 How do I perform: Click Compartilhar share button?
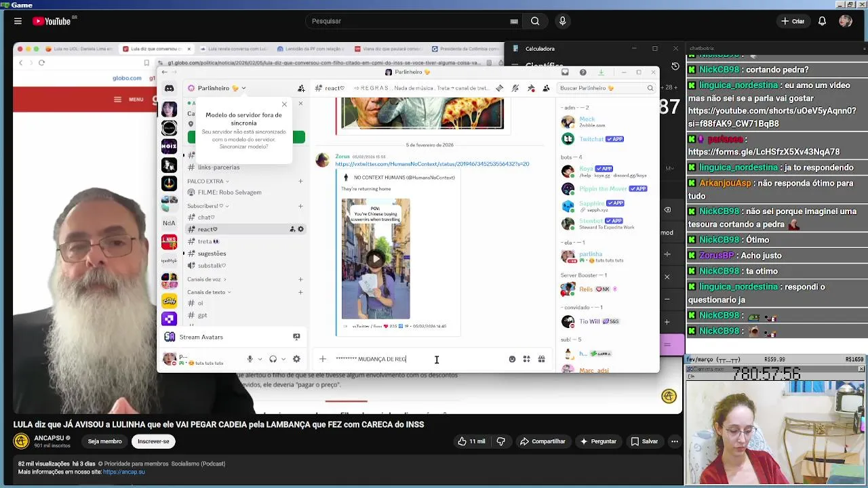tap(542, 441)
